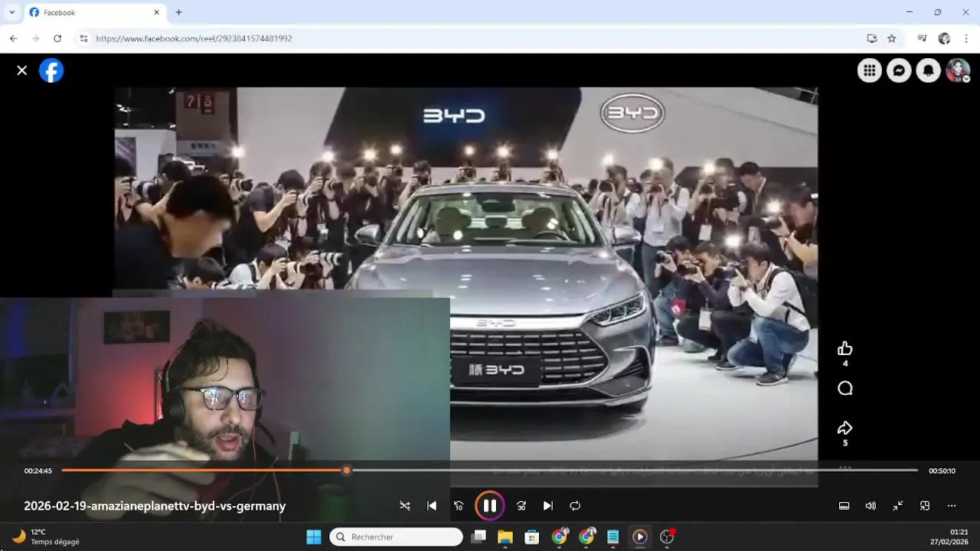Click the media title 2026-02-19-amazianeplanettv-byd-vs-germany
This screenshot has height=551, width=980.
[155, 506]
